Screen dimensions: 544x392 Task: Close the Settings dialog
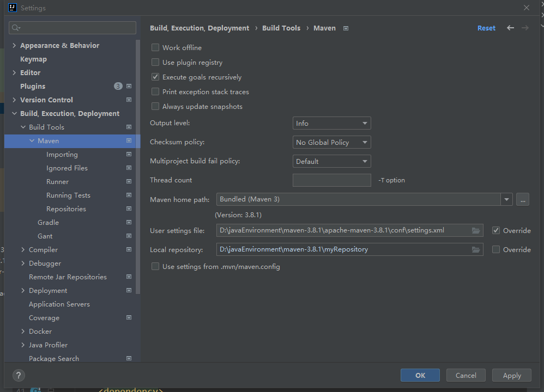[527, 8]
